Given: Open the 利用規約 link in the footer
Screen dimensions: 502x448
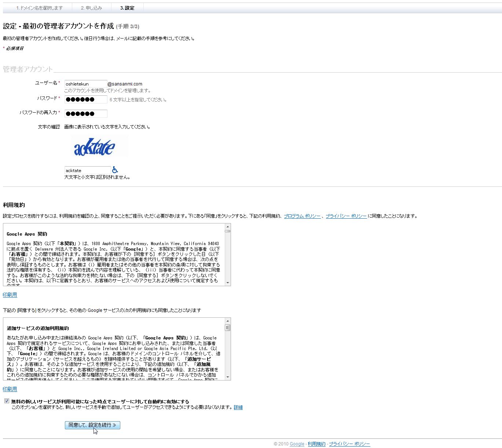Looking at the screenshot, I should 316,444.
